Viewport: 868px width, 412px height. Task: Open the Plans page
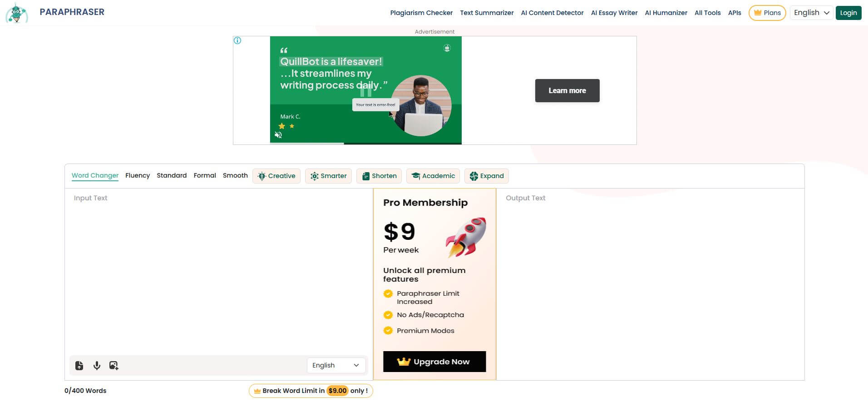pos(767,13)
